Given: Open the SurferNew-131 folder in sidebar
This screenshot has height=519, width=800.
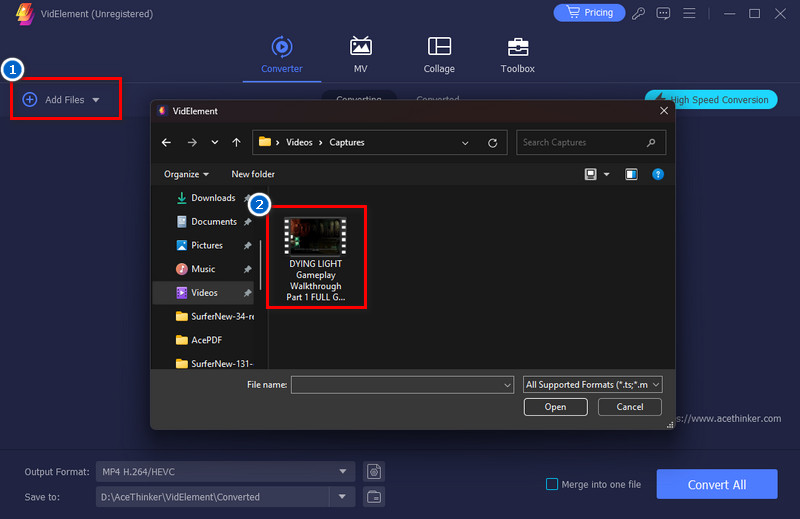Looking at the screenshot, I should pyautogui.click(x=214, y=363).
